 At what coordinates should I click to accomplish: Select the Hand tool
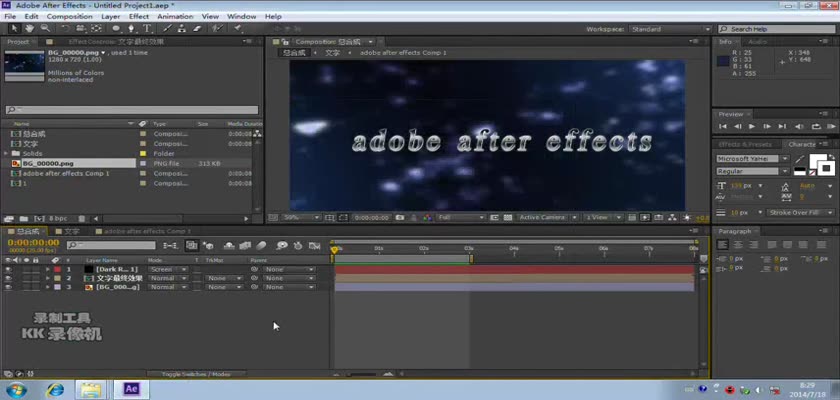point(29,29)
